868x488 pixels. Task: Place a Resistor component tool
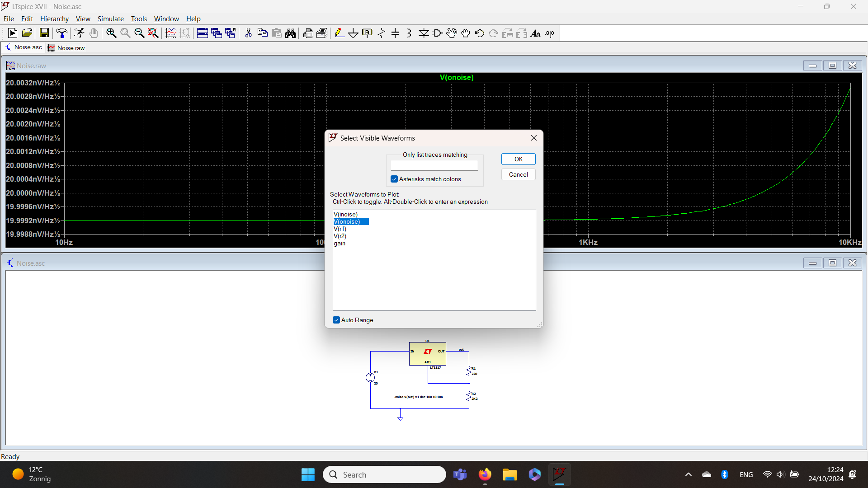coord(382,33)
